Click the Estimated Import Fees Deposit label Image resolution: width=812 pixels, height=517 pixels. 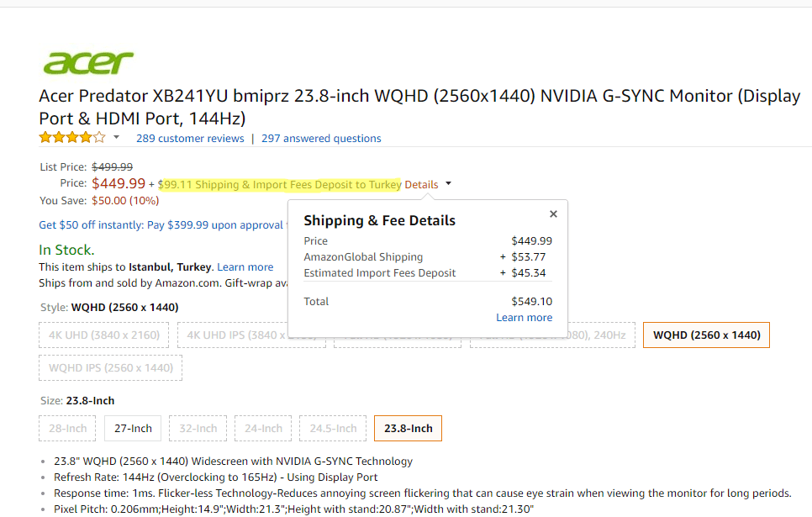(380, 273)
